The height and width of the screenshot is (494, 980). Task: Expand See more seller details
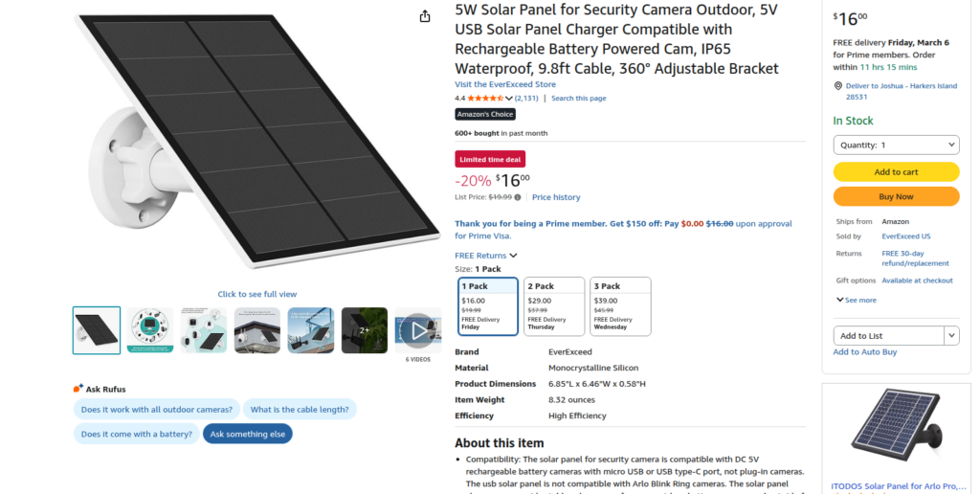coord(857,300)
